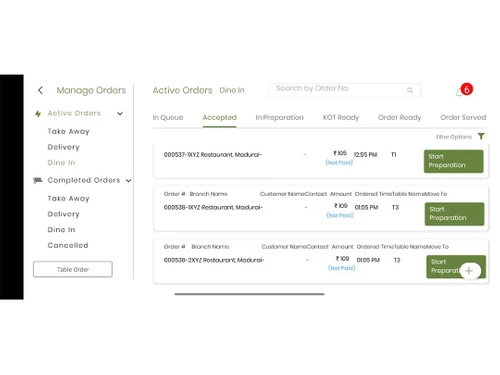Image resolution: width=500 pixels, height=375 pixels.
Task: Select Dine In under Active Orders
Action: coord(61,163)
